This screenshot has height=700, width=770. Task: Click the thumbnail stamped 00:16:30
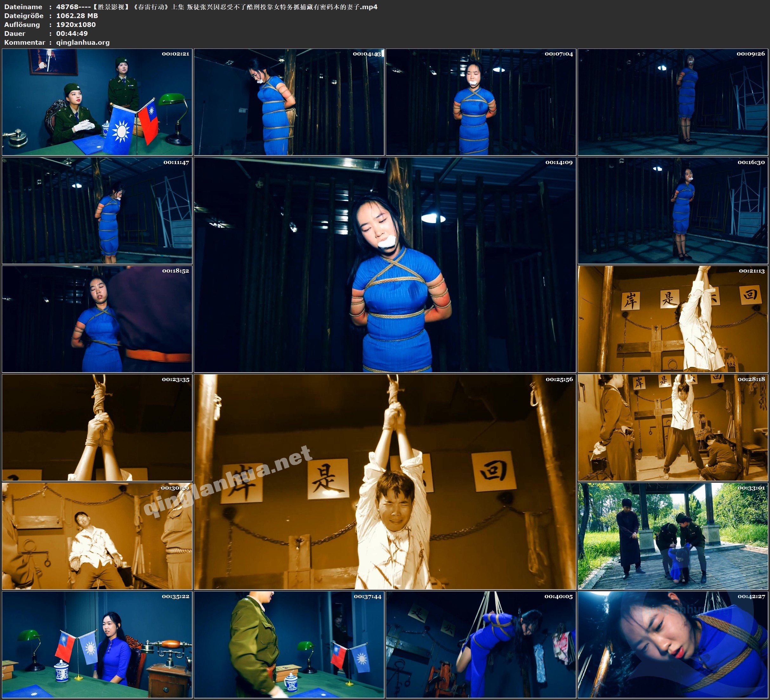[673, 210]
